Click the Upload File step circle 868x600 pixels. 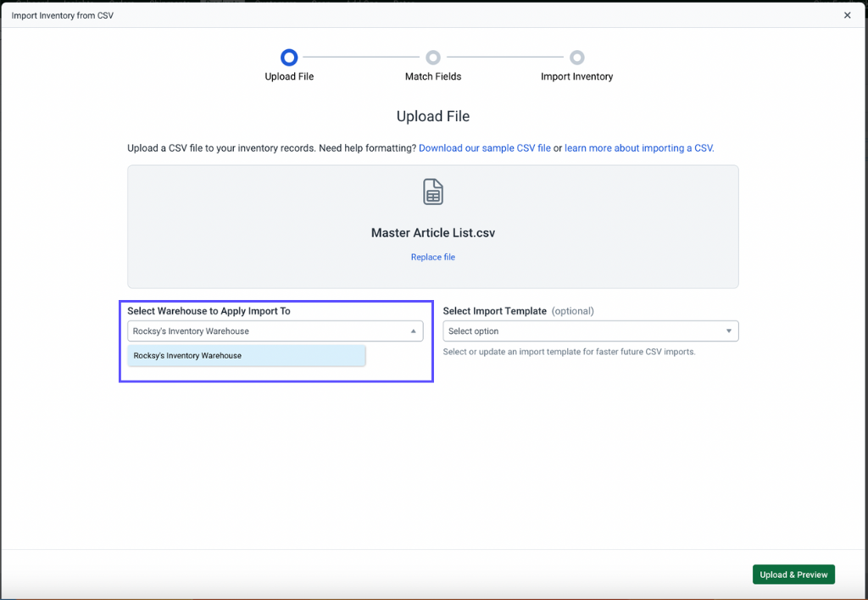(289, 58)
